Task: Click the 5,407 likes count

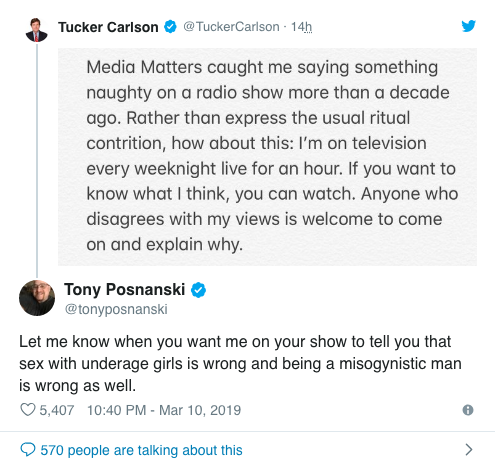Action: 57,410
